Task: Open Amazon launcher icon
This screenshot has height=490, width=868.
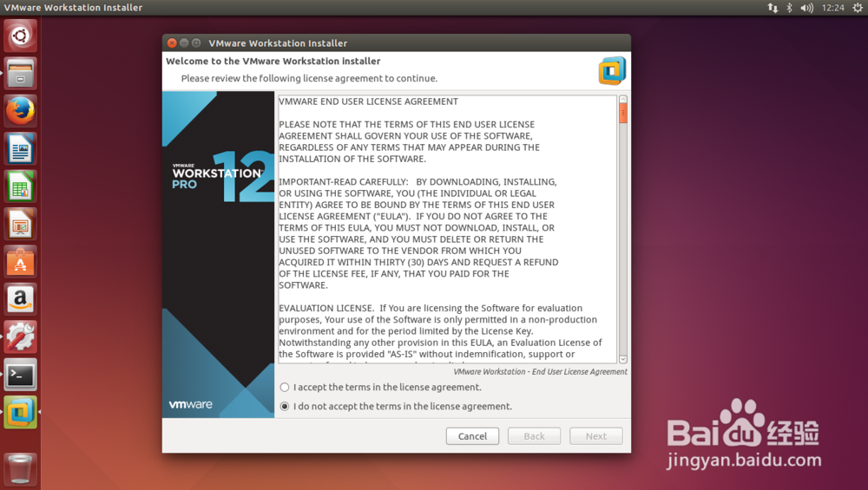Action: (21, 299)
